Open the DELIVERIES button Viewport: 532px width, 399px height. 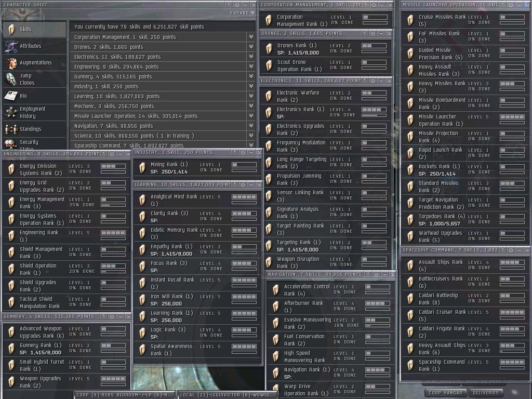point(486,393)
